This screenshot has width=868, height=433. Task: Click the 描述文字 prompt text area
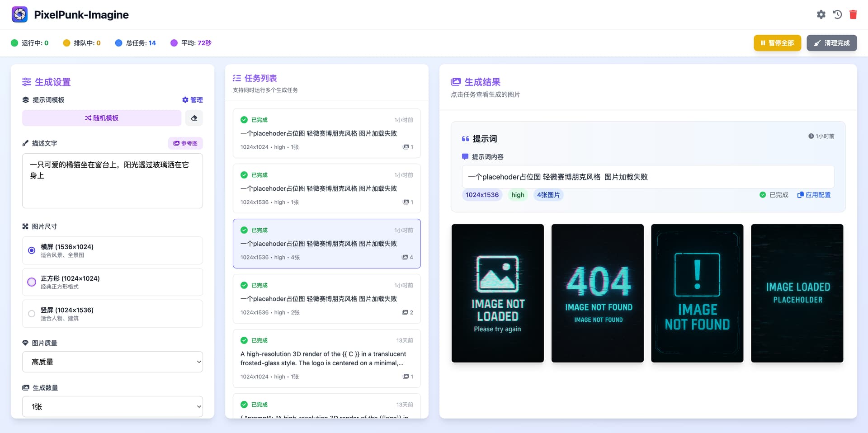coord(113,181)
